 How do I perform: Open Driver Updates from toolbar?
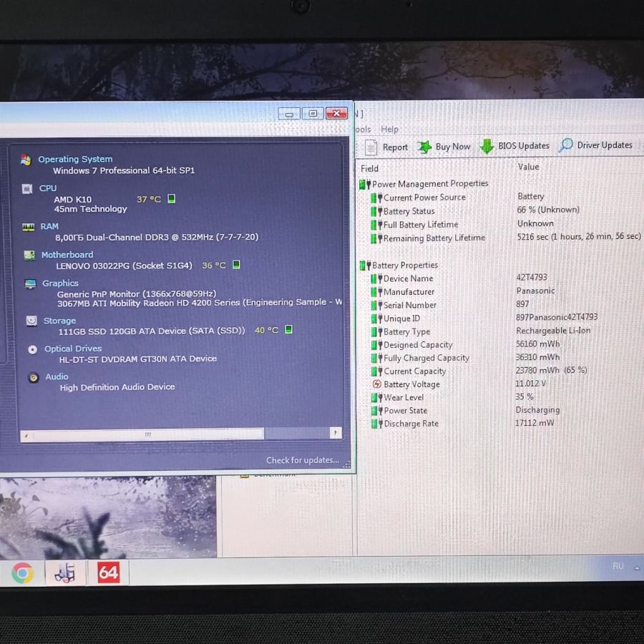[x=595, y=145]
